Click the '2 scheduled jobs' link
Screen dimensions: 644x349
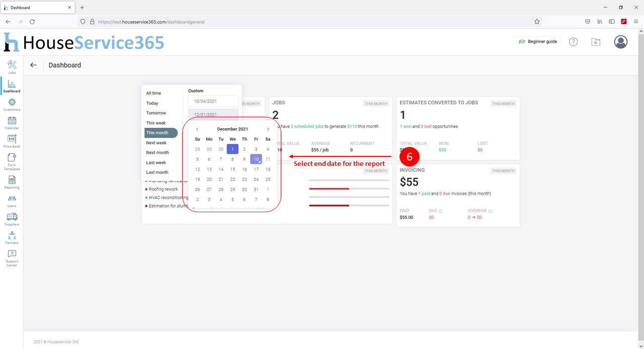coord(307,126)
